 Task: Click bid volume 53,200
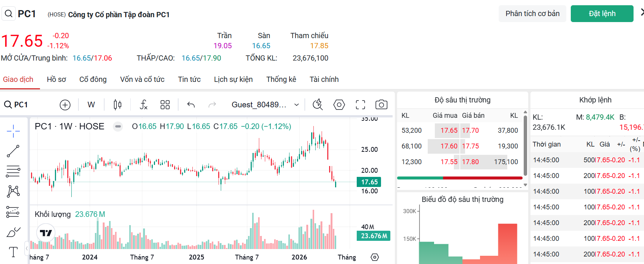412,131
